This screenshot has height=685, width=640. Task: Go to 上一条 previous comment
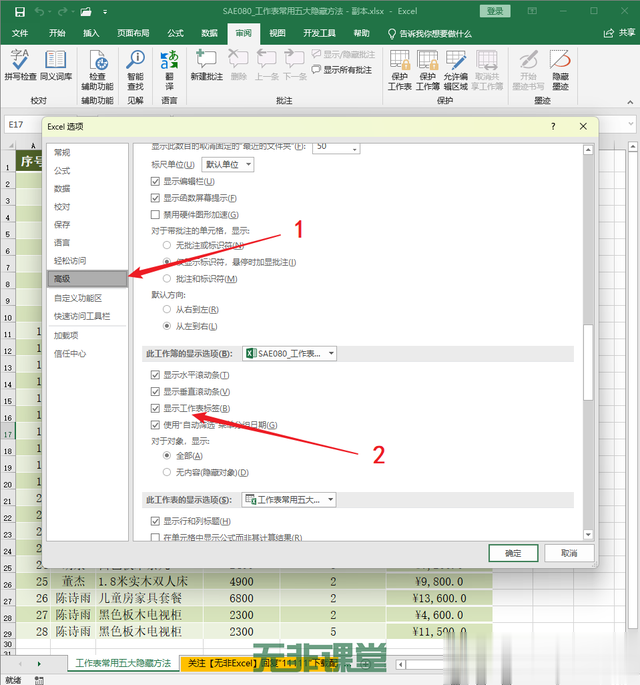pyautogui.click(x=266, y=65)
